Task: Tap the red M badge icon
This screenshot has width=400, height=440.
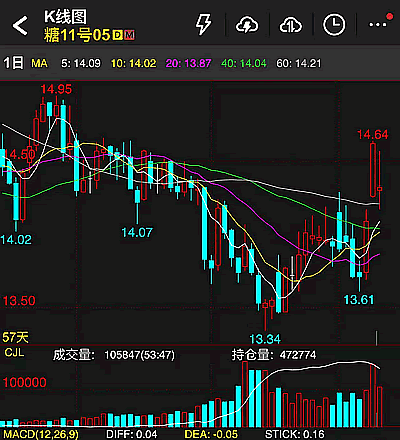Action: coord(129,35)
